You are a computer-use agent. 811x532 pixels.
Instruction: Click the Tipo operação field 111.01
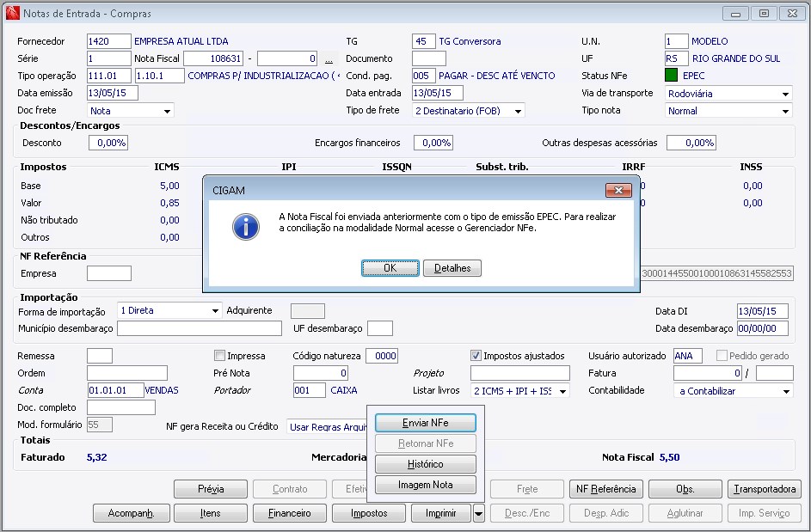coord(109,76)
